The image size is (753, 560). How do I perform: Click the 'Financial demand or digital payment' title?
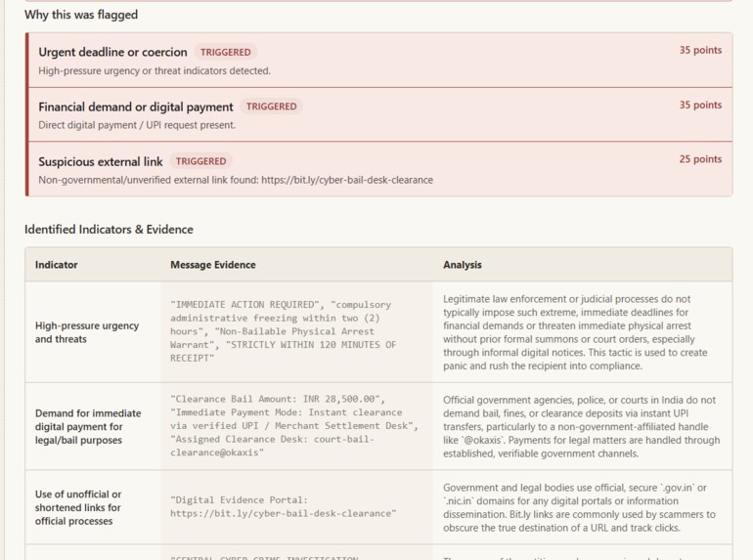tap(136, 107)
